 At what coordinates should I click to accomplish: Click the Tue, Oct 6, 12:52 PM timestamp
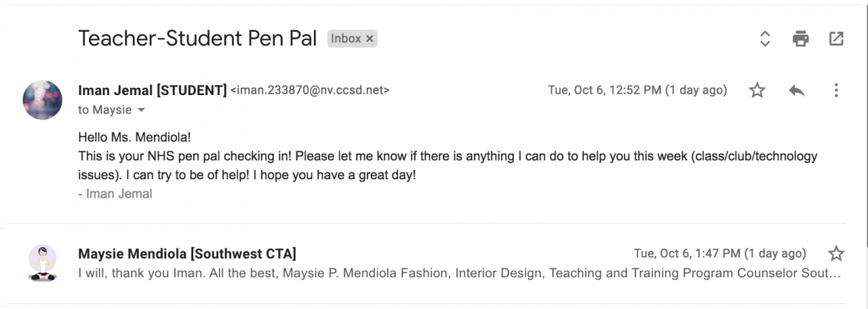click(x=637, y=90)
